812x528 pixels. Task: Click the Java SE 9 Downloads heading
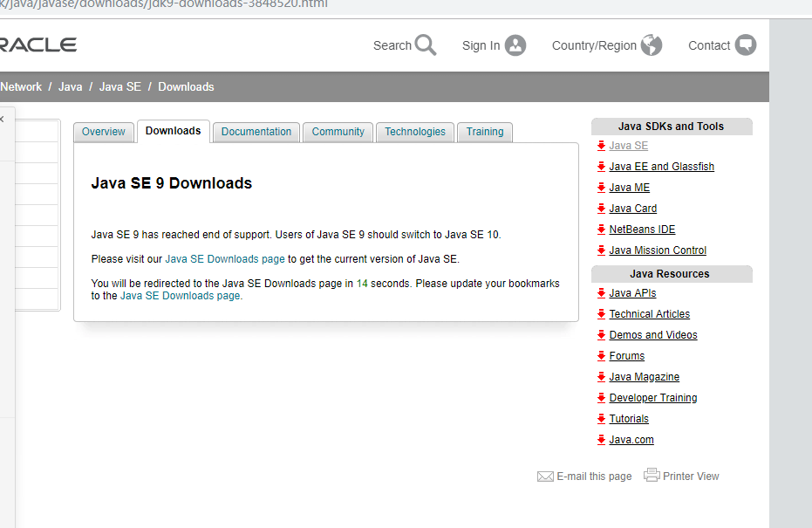point(172,183)
